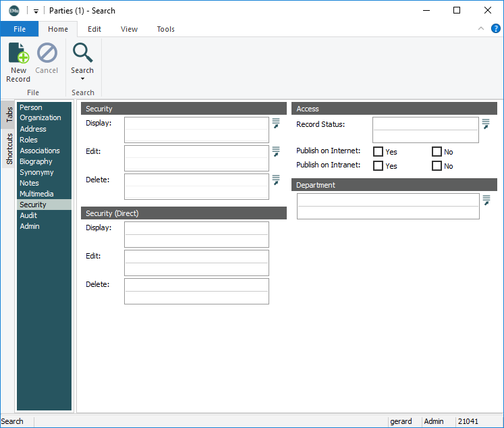Screen dimensions: 504x428
Task: Open the blue help question mark icon
Action: pos(495,28)
